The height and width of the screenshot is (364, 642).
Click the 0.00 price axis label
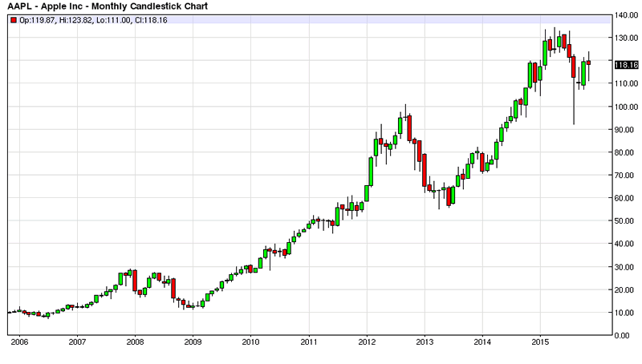623,335
